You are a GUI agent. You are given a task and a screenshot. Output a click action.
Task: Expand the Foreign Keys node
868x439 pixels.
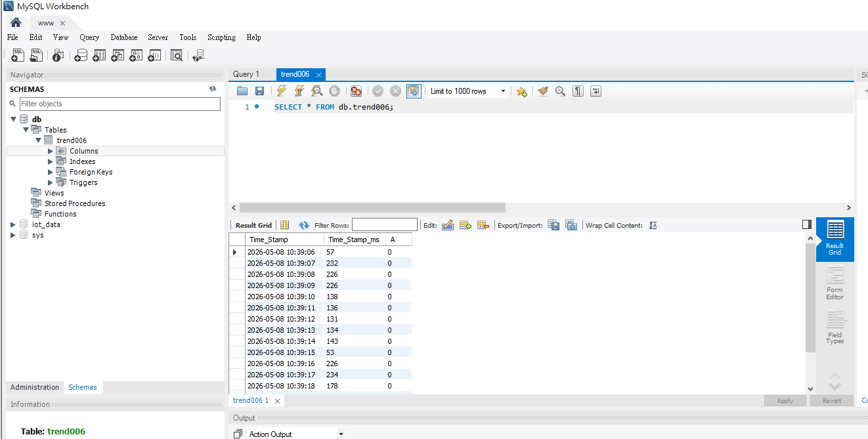pos(51,172)
